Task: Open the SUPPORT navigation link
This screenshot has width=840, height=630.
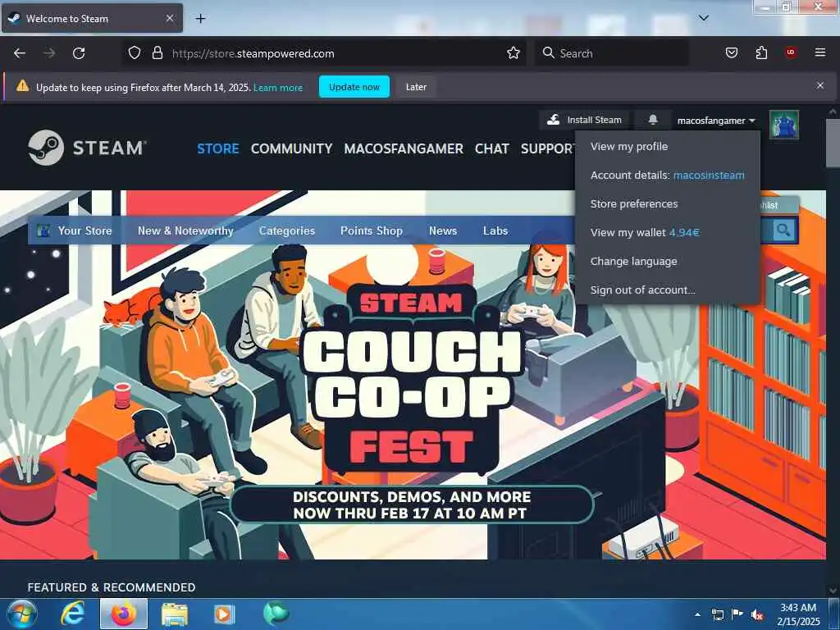Action: coord(547,149)
